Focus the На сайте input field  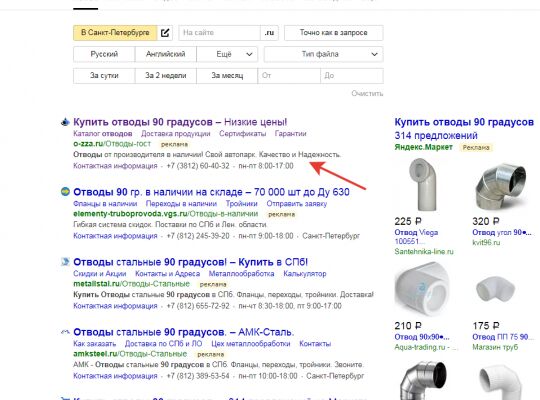click(x=219, y=33)
